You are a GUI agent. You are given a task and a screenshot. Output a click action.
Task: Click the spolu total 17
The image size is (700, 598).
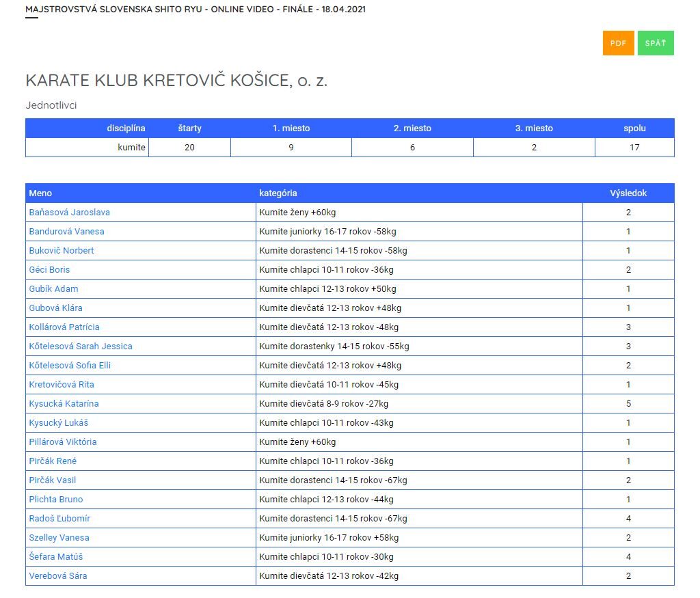tap(634, 147)
